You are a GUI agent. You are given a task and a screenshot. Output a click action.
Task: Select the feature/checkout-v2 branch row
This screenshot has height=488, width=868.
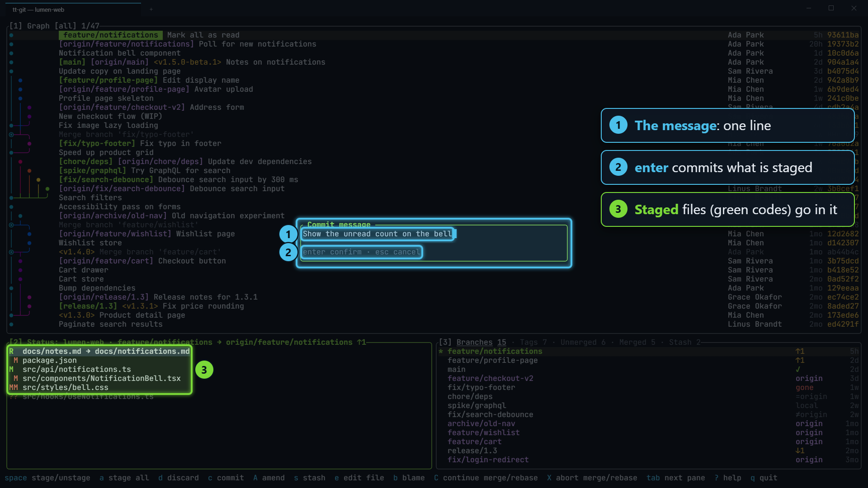pos(649,378)
